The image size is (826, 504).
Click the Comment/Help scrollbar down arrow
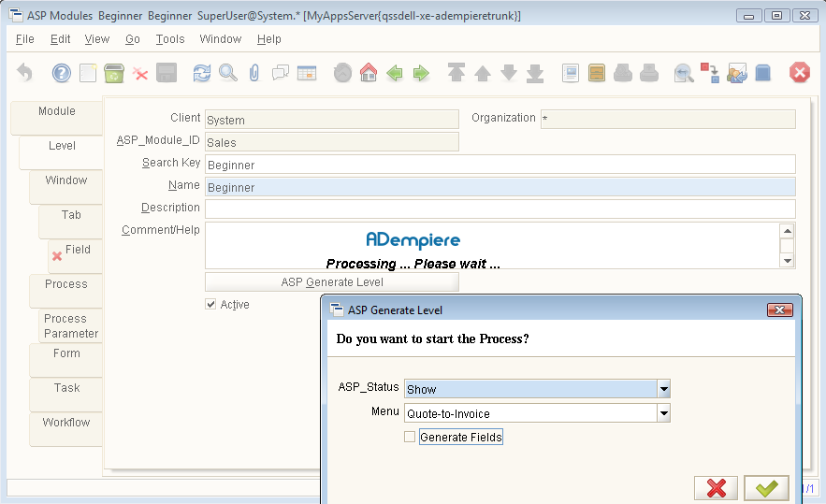coord(787,261)
